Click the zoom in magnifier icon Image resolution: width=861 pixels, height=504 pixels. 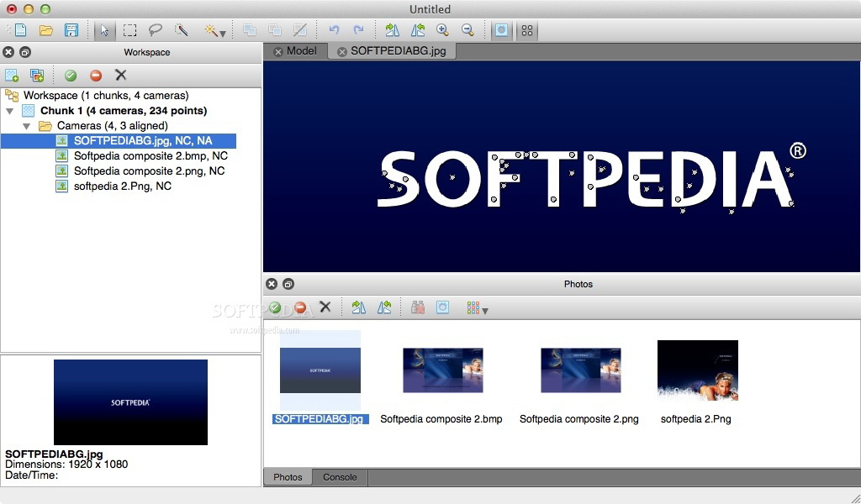(442, 30)
